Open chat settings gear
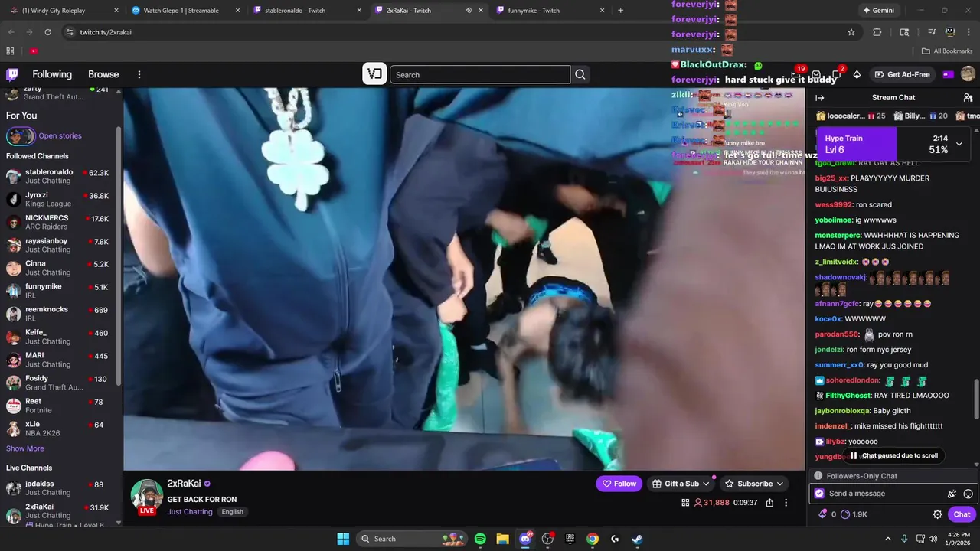The width and height of the screenshot is (980, 551). click(x=937, y=514)
